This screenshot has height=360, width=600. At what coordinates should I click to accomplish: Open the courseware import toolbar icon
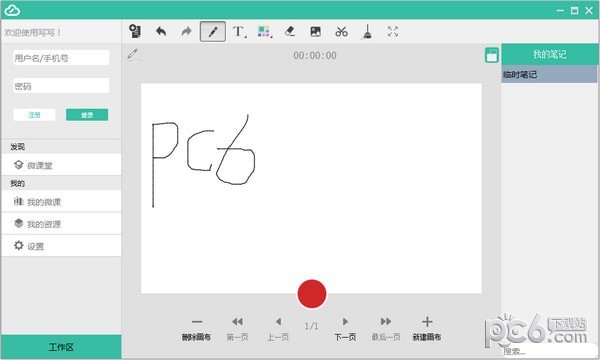coord(135,31)
